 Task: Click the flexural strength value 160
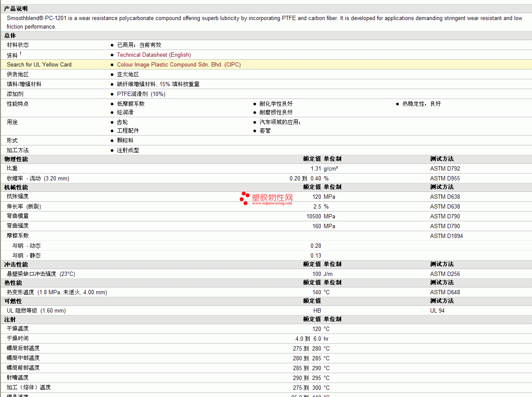(x=316, y=226)
